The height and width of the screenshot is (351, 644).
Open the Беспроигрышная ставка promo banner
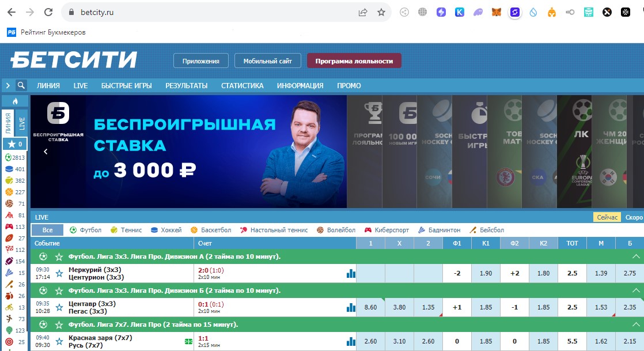pos(188,152)
